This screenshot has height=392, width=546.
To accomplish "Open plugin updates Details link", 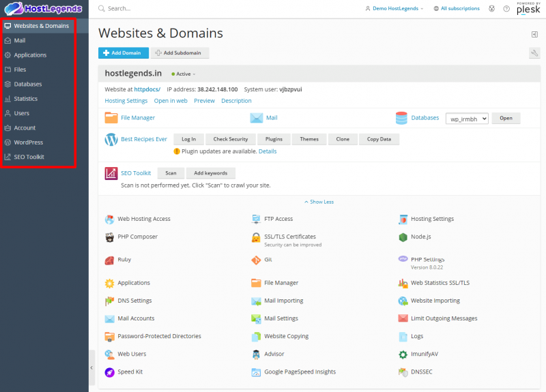I will click(268, 151).
